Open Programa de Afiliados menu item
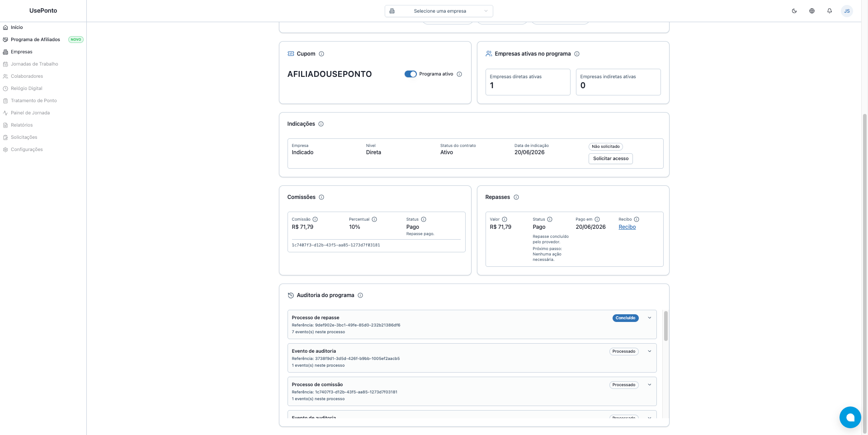The height and width of the screenshot is (435, 868). click(35, 40)
